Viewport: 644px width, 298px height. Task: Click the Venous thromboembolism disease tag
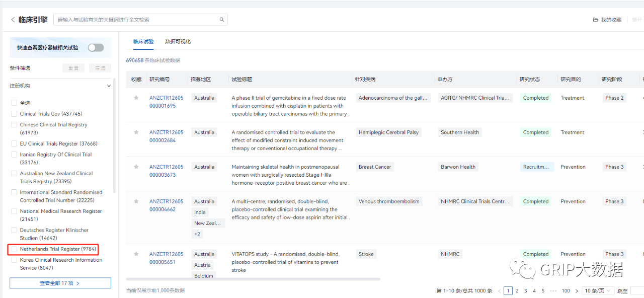tap(389, 201)
